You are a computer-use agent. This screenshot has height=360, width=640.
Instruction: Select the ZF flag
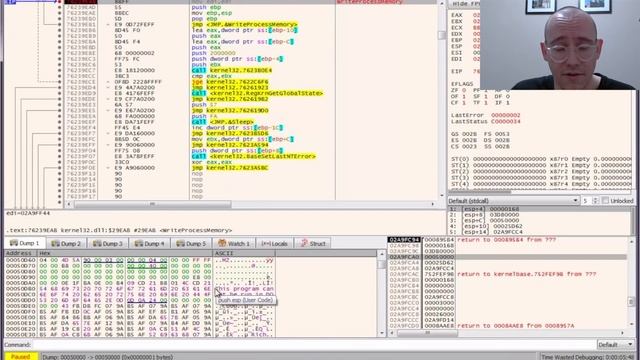(459, 90)
